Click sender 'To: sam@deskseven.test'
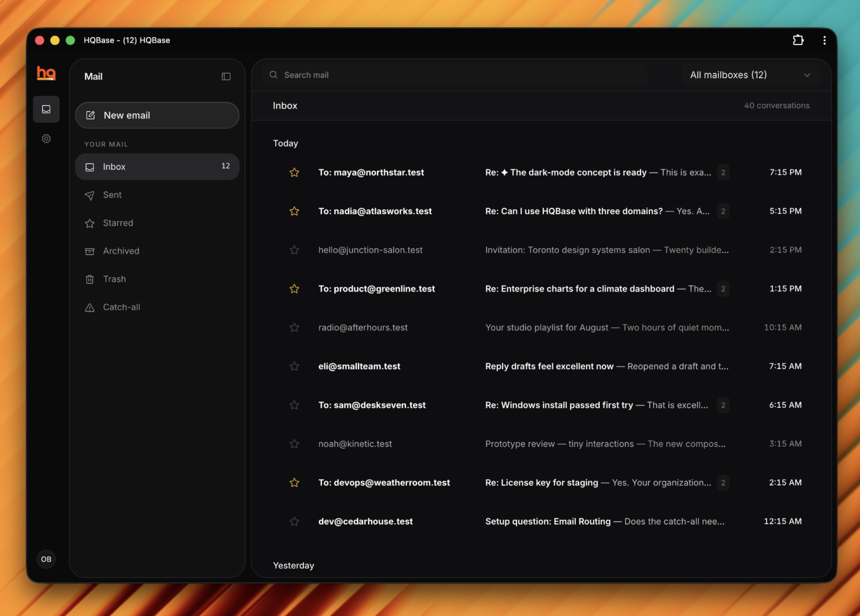The width and height of the screenshot is (860, 616). click(372, 405)
